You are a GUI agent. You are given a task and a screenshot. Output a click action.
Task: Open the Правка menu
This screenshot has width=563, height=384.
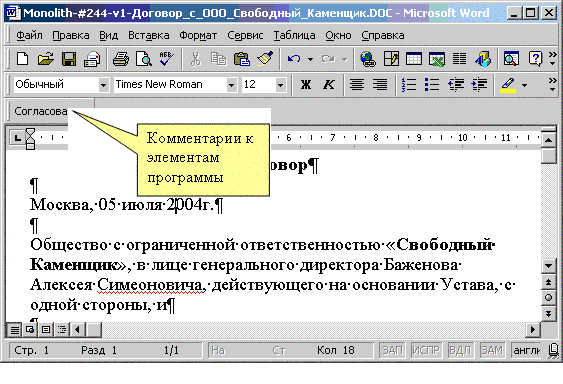point(71,35)
